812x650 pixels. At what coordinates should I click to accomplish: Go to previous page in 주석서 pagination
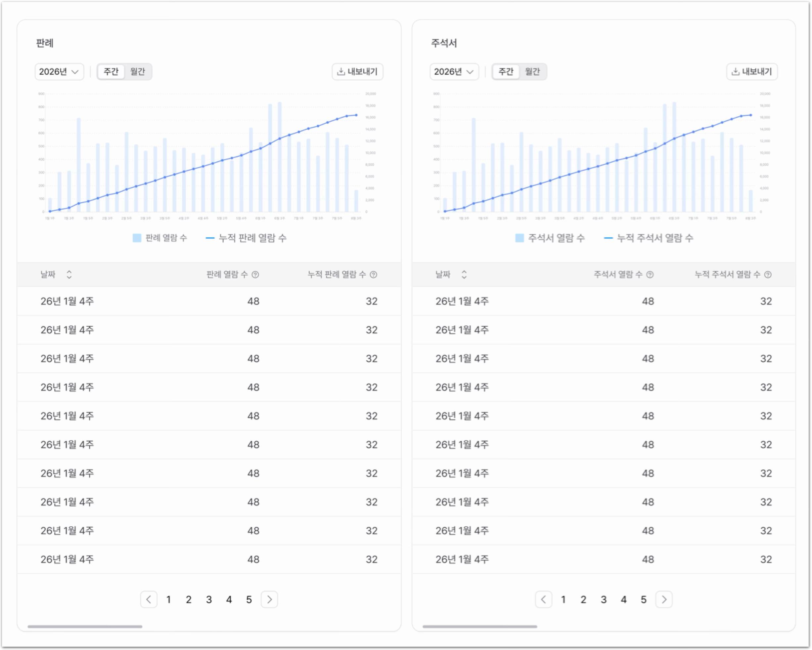pyautogui.click(x=543, y=599)
